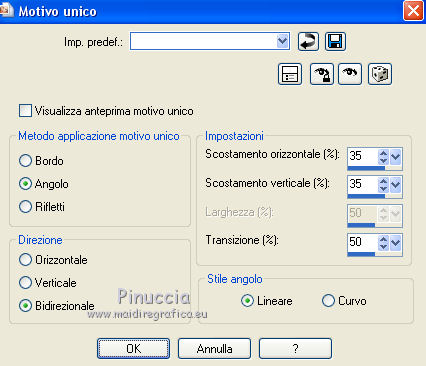Viewport: 426px width, 366px height.
Task: Randomize parameters with the dice icon
Action: pos(380,74)
